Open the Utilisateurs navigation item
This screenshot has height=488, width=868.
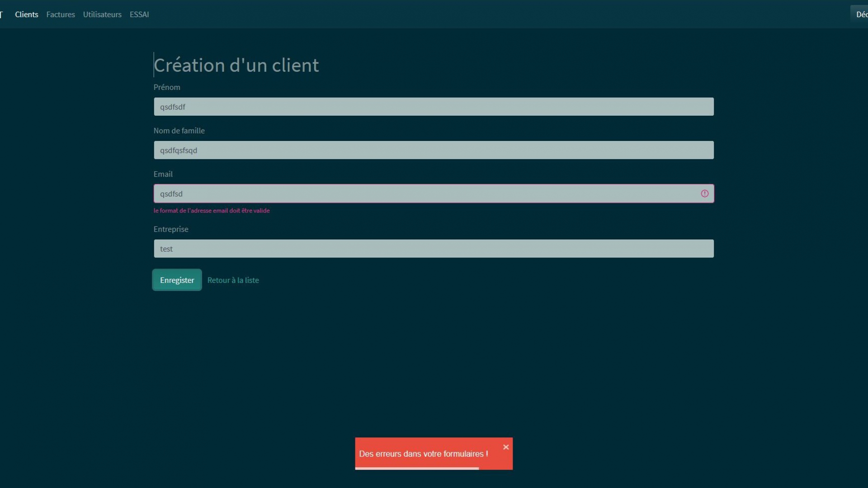tap(102, 14)
